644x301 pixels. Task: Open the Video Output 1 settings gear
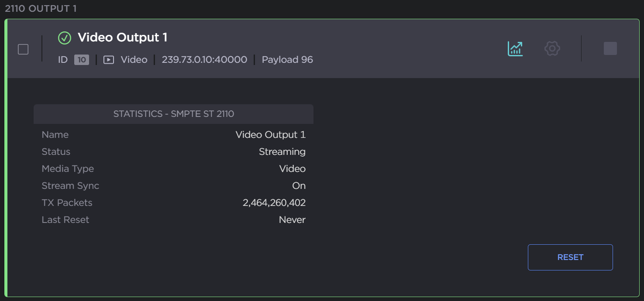(x=552, y=48)
